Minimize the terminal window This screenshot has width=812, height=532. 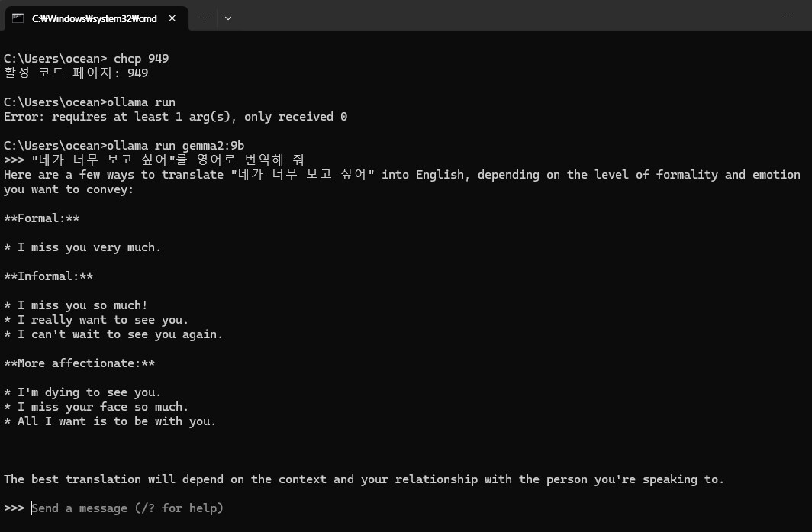pyautogui.click(x=788, y=15)
